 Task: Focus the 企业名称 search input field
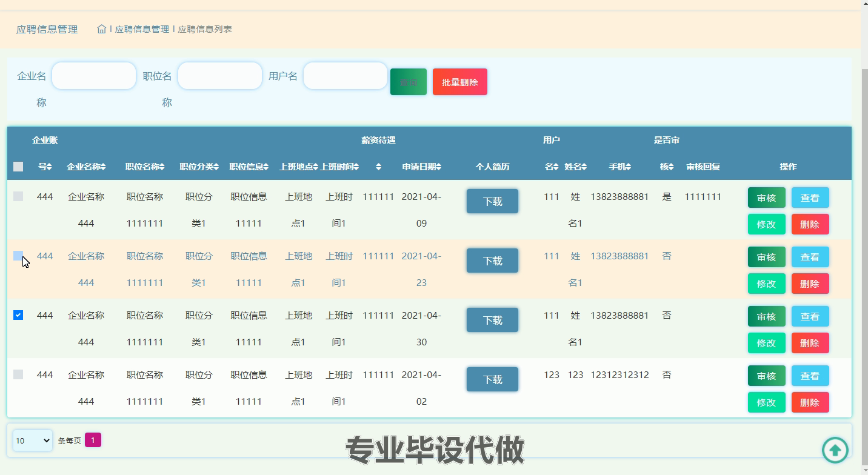tap(94, 76)
